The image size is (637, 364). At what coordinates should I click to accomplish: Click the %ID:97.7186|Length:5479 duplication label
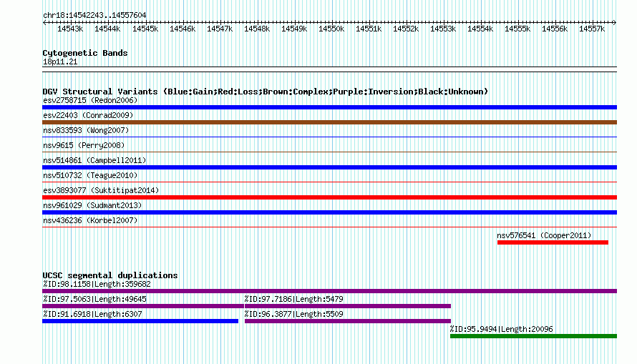pos(293,299)
